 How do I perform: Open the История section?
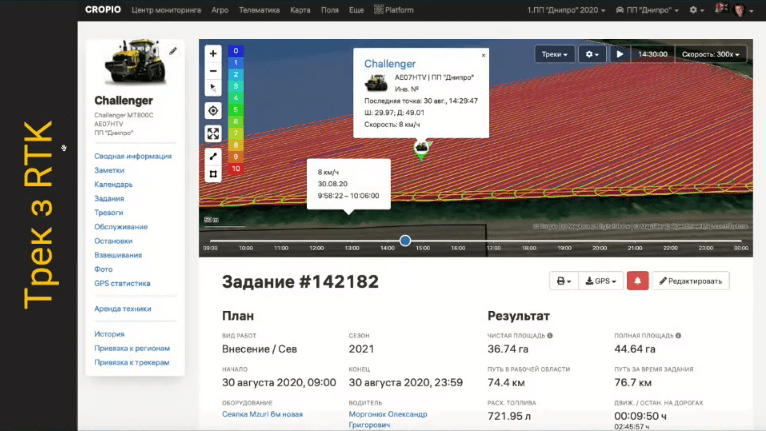[109, 335]
